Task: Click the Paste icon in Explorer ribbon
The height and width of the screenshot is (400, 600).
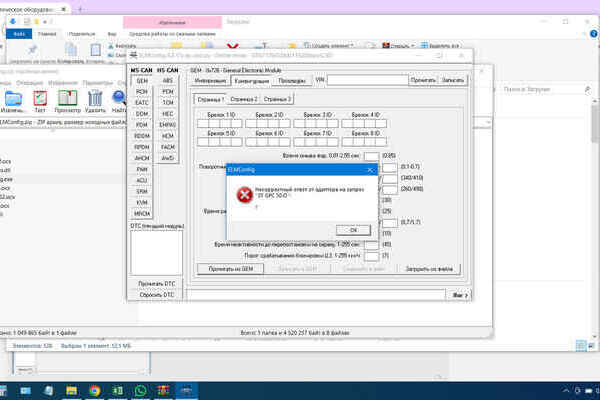Action: click(x=95, y=50)
